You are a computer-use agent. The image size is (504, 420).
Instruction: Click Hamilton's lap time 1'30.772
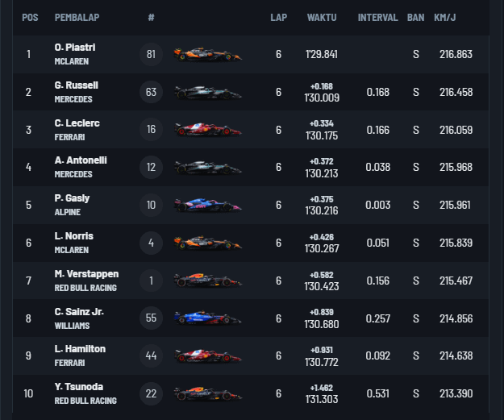click(322, 361)
